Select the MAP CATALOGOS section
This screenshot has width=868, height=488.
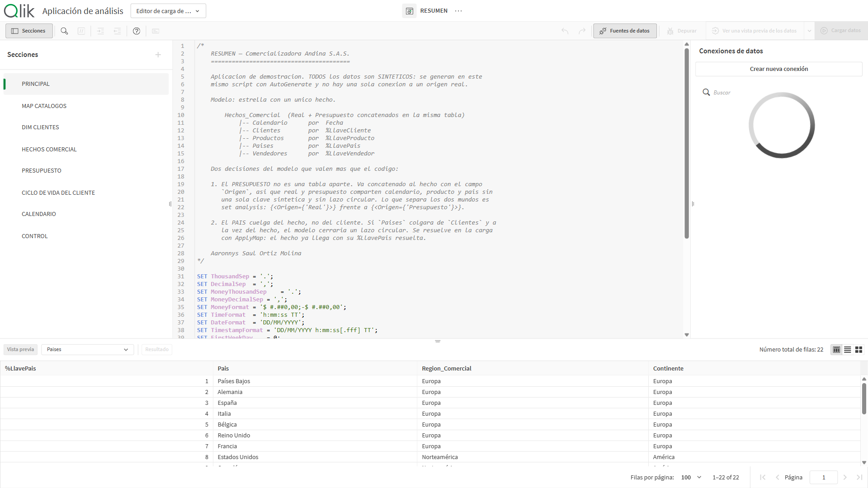pos(86,106)
